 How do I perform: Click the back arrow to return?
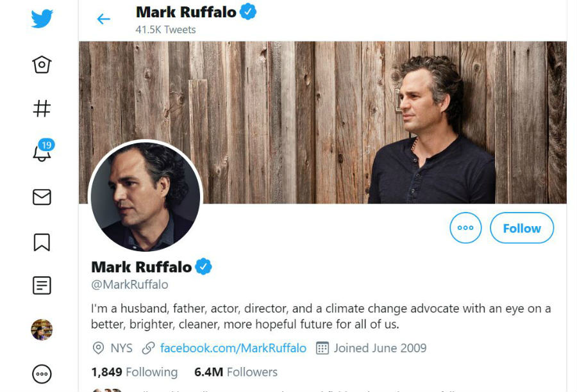105,19
